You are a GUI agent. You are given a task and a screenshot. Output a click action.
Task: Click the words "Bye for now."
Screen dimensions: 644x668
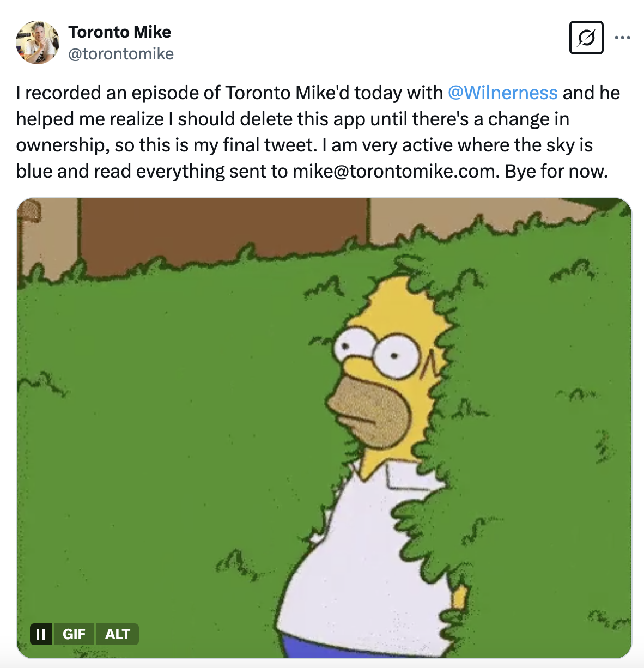click(556, 171)
